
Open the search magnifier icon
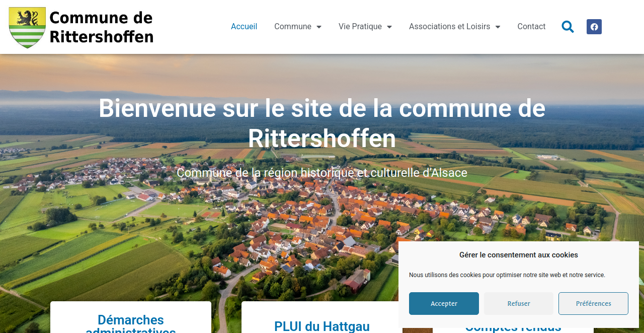[x=568, y=27]
